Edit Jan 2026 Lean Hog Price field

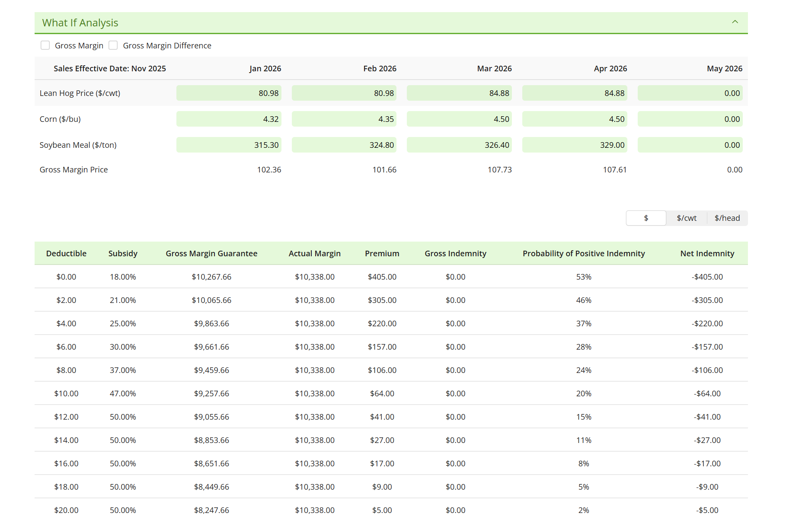[x=229, y=93]
